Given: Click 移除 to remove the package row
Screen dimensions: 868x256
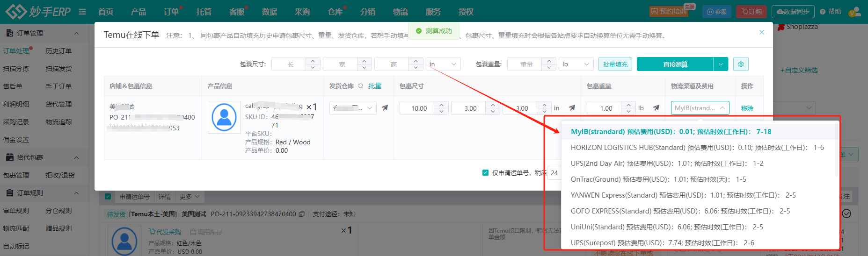Looking at the screenshot, I should pos(747,108).
